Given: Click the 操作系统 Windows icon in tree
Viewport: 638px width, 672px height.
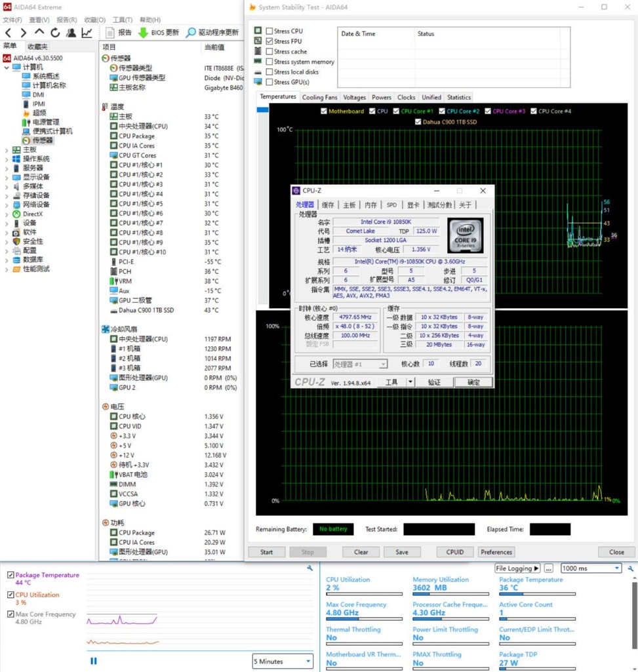Looking at the screenshot, I should (x=17, y=159).
